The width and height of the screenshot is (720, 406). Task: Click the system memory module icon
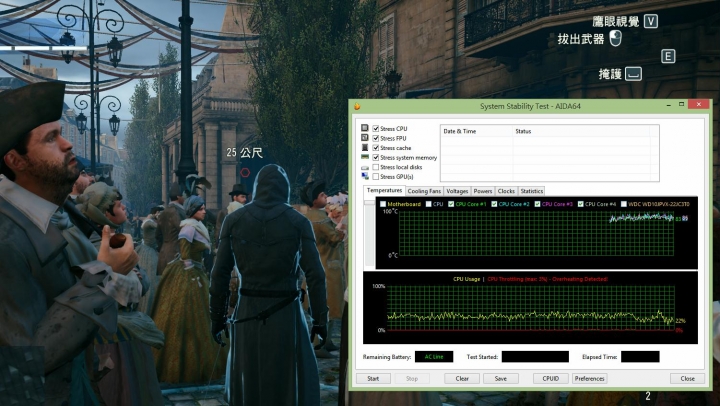click(365, 157)
